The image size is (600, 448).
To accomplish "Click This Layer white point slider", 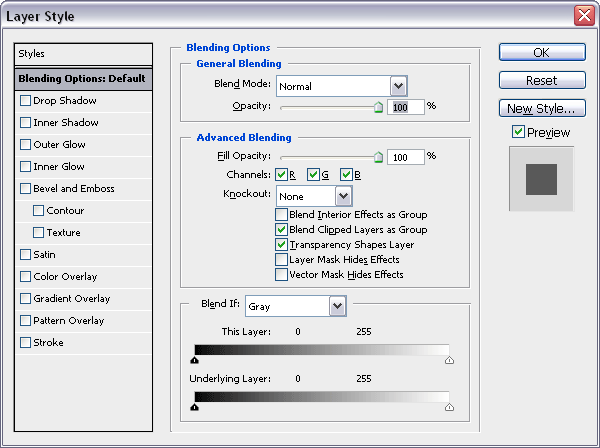I will pyautogui.click(x=450, y=360).
